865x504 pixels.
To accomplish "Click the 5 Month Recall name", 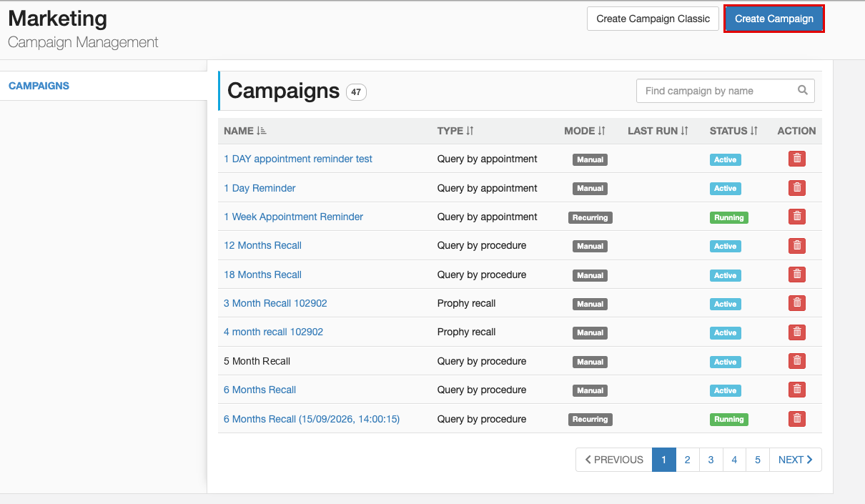I will pyautogui.click(x=257, y=361).
